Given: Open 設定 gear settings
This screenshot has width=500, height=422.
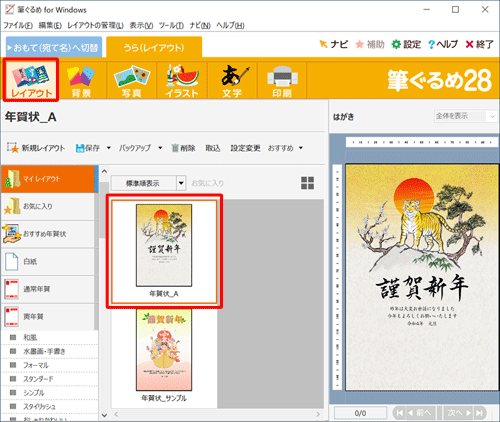Looking at the screenshot, I should pyautogui.click(x=406, y=44).
